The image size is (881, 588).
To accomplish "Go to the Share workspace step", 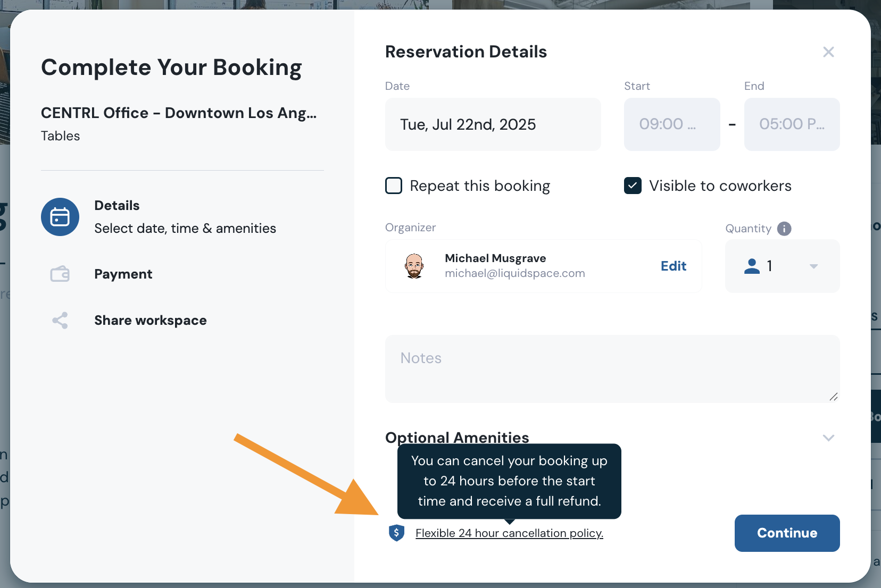I will point(151,320).
